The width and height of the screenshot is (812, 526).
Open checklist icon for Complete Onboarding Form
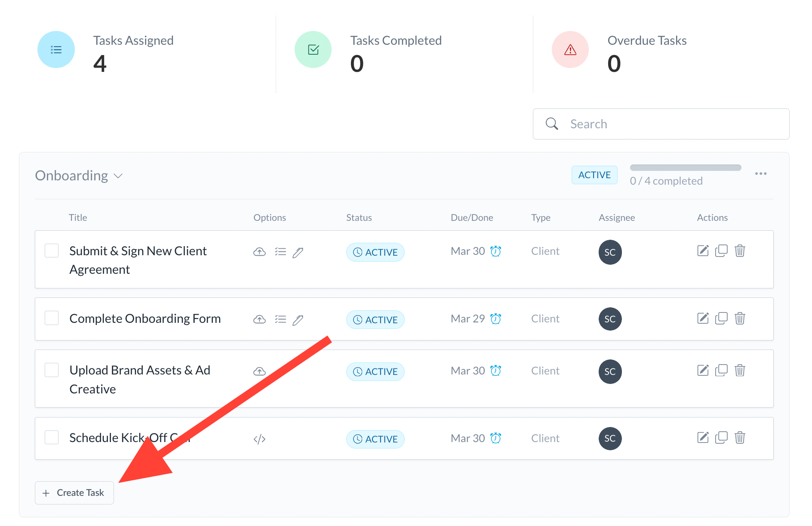click(280, 319)
